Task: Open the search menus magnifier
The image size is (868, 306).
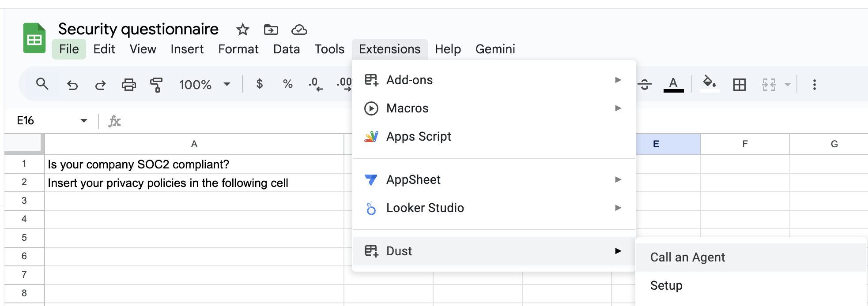Action: tap(42, 84)
